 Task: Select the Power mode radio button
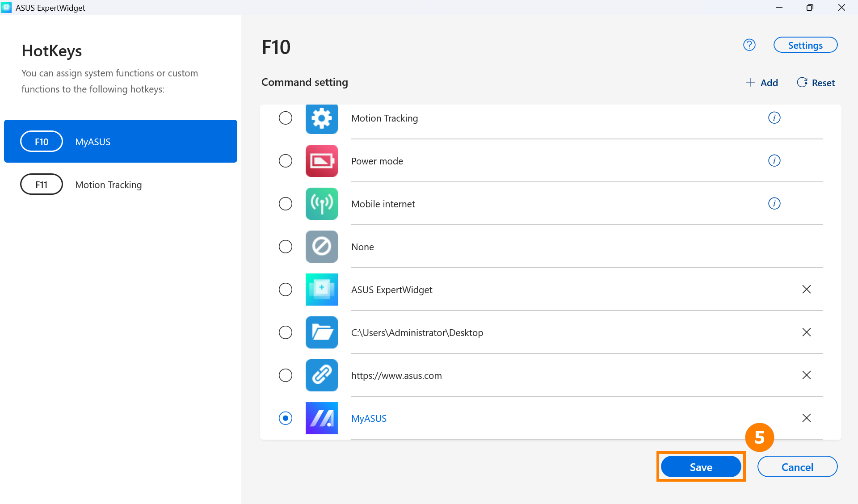pyautogui.click(x=286, y=161)
